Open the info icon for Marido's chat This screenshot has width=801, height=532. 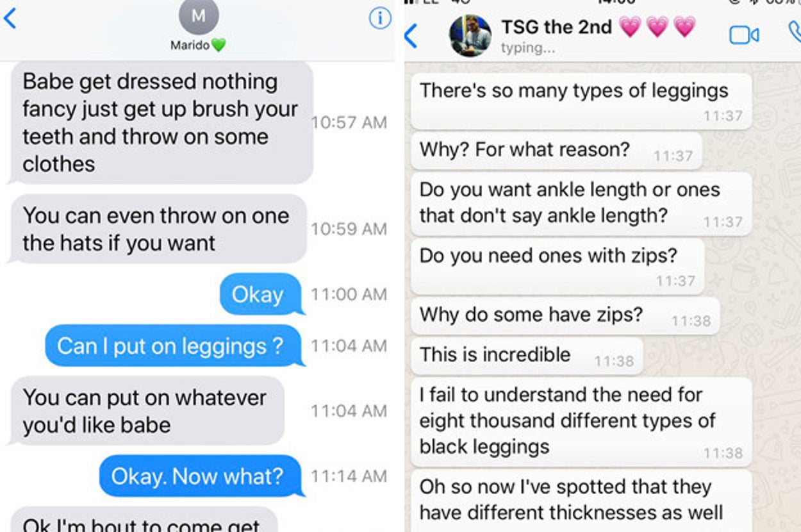[x=380, y=19]
